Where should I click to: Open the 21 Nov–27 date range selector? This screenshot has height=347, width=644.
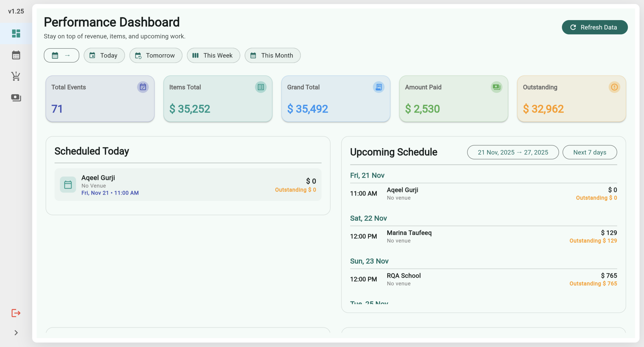[513, 152]
